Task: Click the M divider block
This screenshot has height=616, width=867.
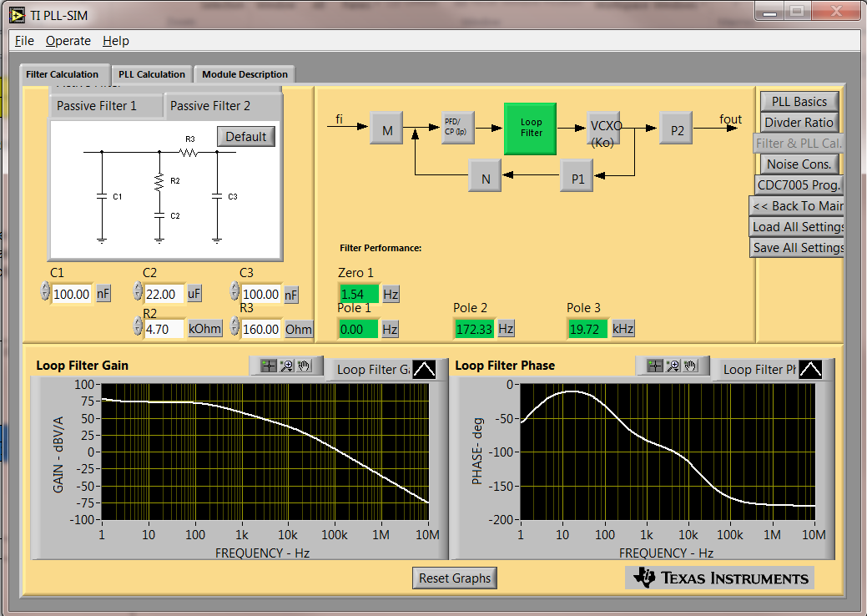Action: click(386, 129)
